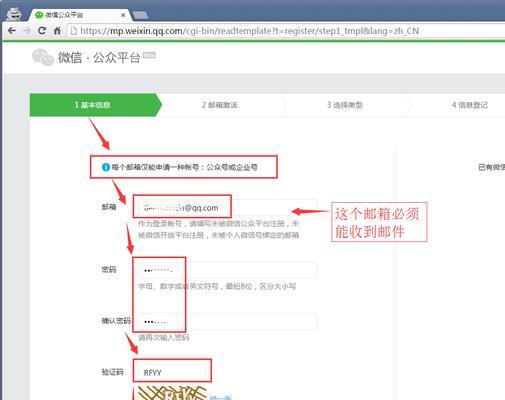Click the 验证码 field label

(112, 372)
